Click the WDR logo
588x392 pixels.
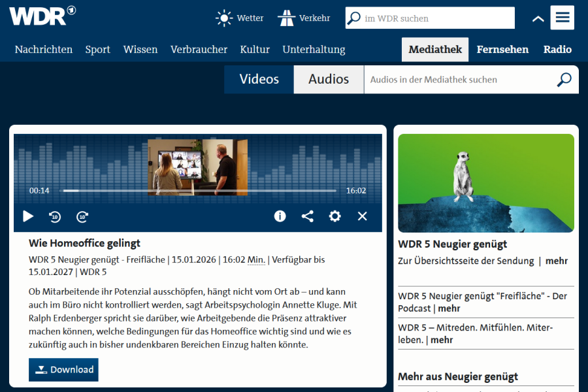click(42, 16)
